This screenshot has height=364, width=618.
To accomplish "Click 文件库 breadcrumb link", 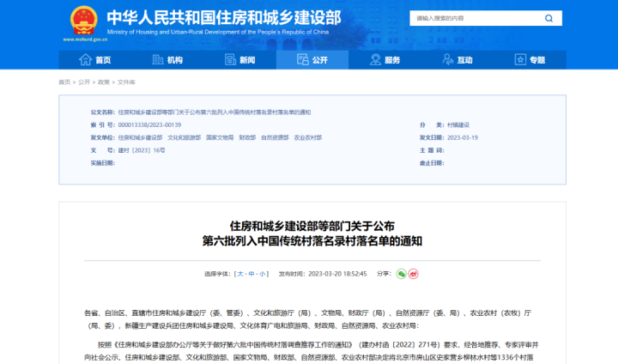I will click(126, 82).
